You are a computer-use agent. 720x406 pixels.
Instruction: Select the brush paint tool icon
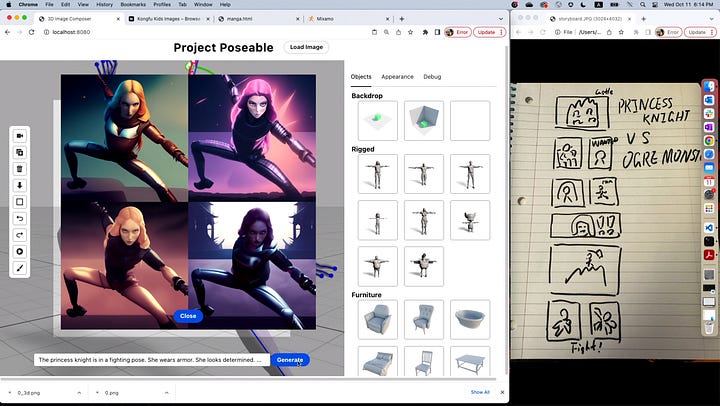20,268
